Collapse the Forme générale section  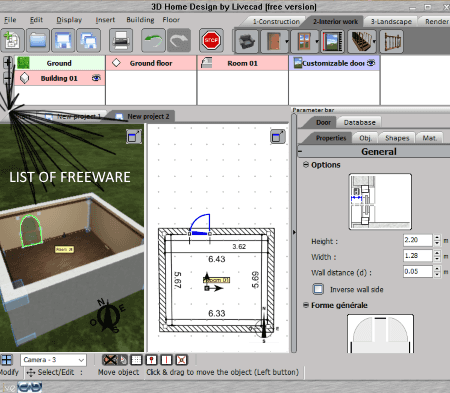(x=306, y=305)
